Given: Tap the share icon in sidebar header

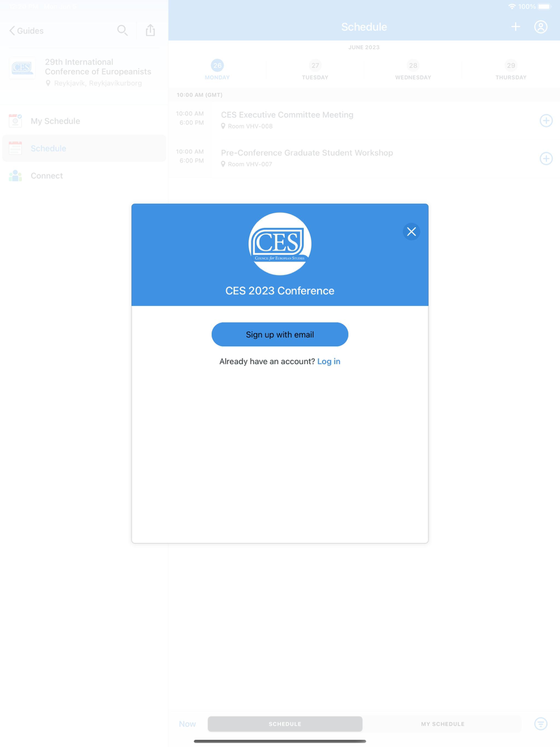Looking at the screenshot, I should coord(150,30).
